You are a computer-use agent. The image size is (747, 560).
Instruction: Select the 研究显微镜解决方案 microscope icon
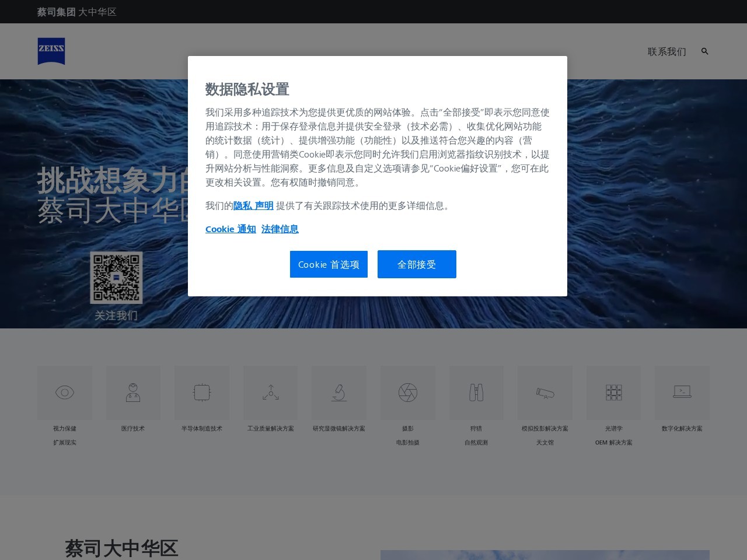(339, 393)
